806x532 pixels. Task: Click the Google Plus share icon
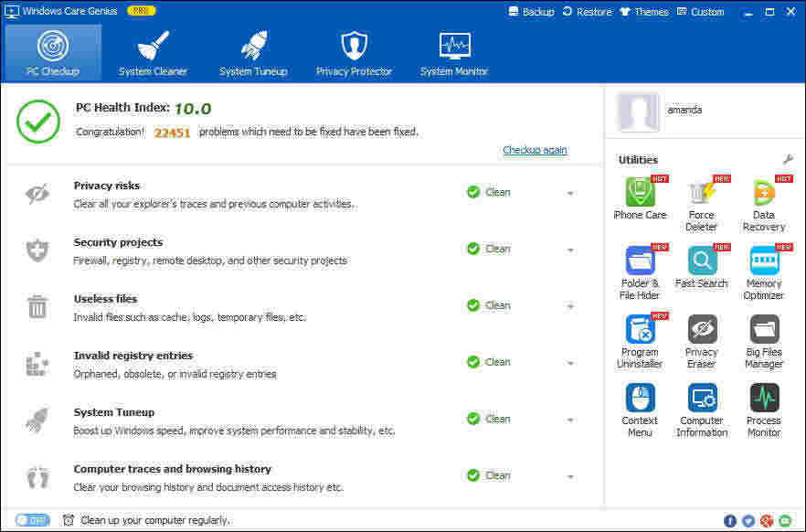pyautogui.click(x=767, y=521)
